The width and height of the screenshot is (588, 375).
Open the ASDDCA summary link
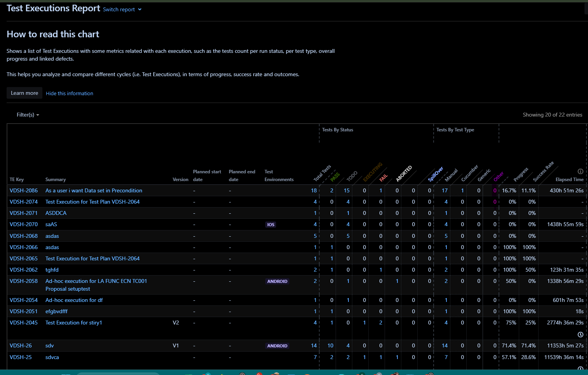(56, 213)
